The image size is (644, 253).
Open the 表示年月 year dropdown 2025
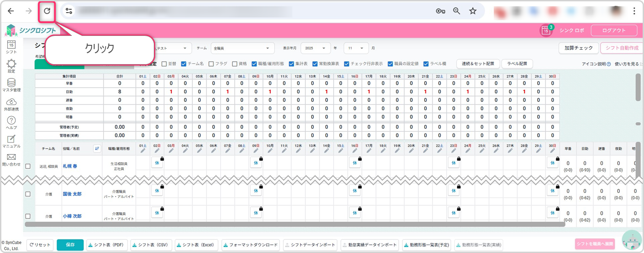coord(315,48)
